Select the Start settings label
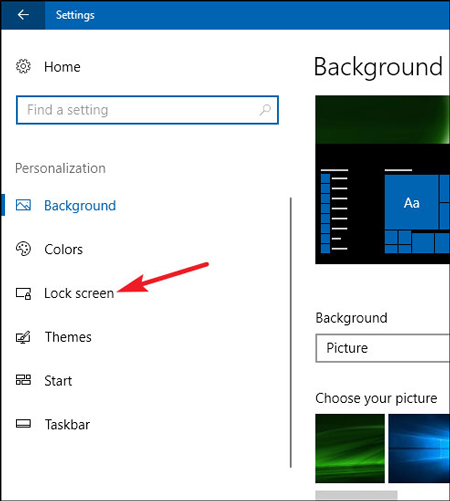The image size is (450, 501). pos(58,381)
